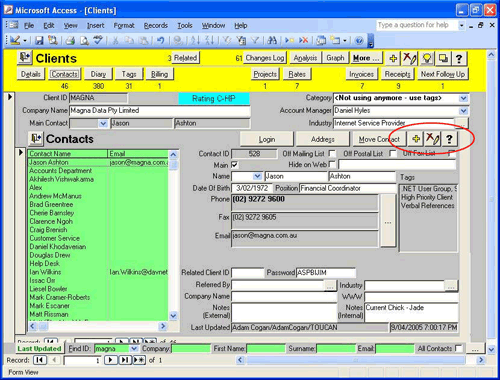Screen dimensions: 500x380
Task: Click the Undo arrow icon
Action: [161, 41]
